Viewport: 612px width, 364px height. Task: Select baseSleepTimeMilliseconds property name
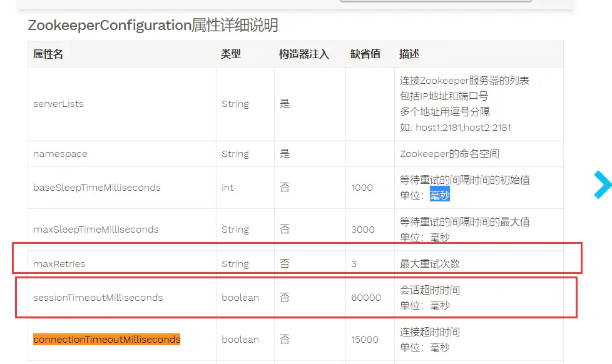pyautogui.click(x=97, y=188)
